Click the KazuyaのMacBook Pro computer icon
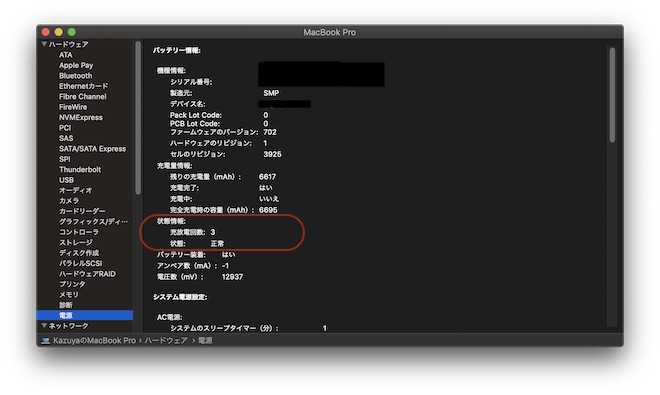 click(45, 340)
